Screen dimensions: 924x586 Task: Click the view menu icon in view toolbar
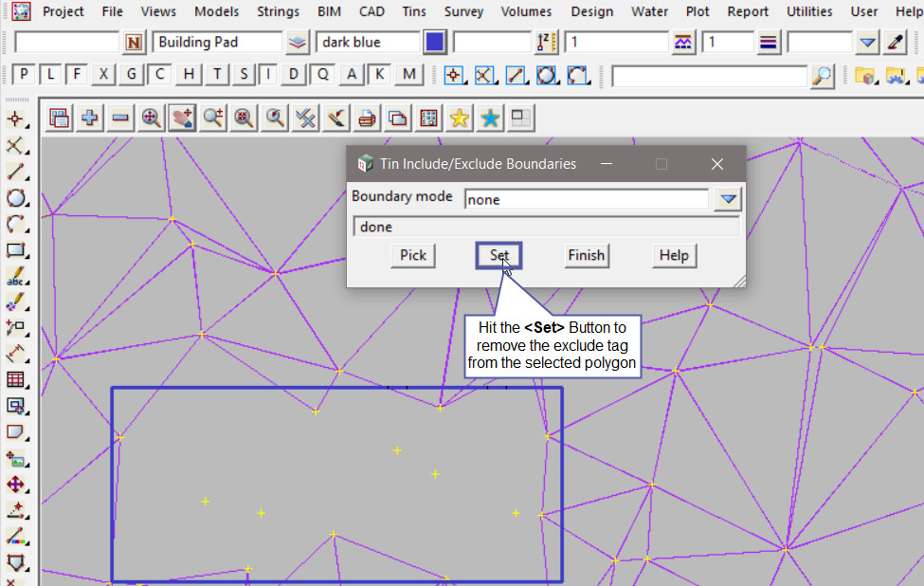(59, 119)
